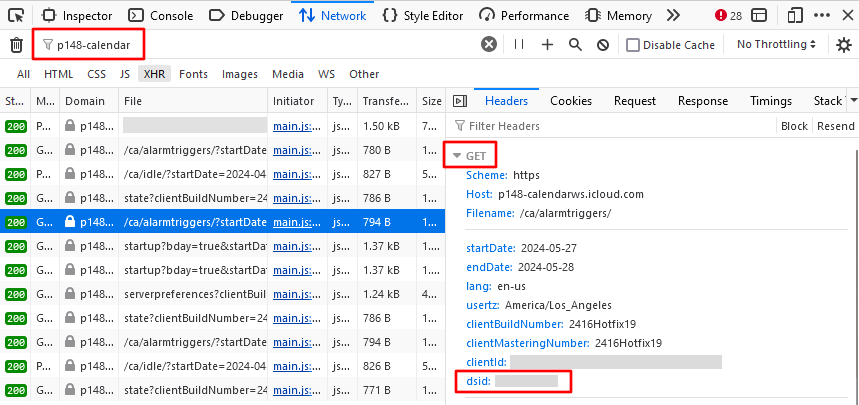
Task: Filter requests by HTML
Action: point(59,74)
